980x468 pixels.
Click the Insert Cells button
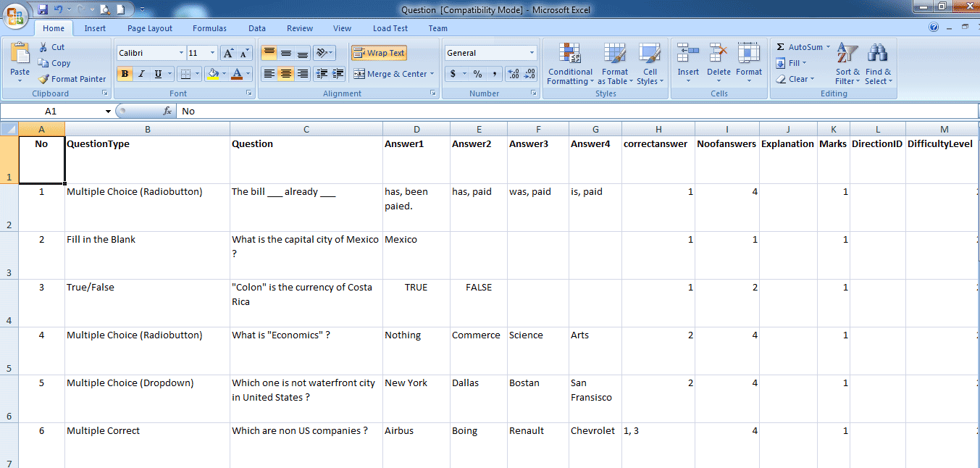coord(687,64)
